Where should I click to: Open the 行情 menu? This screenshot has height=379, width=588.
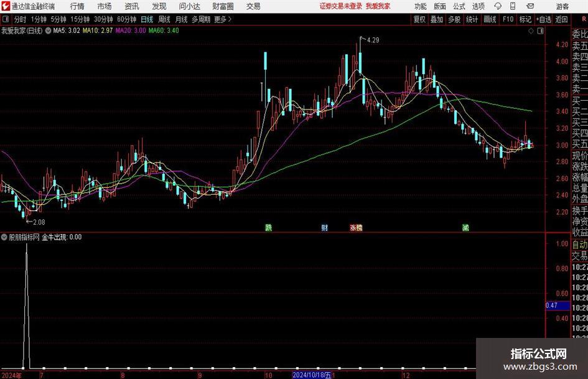tap(77, 6)
